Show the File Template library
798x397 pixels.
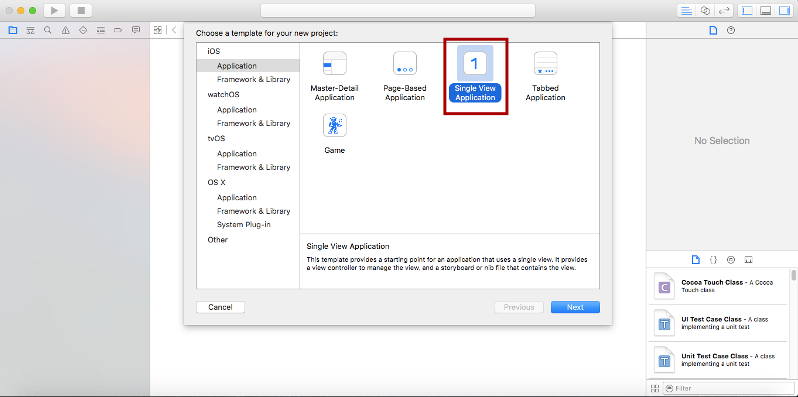coord(696,260)
